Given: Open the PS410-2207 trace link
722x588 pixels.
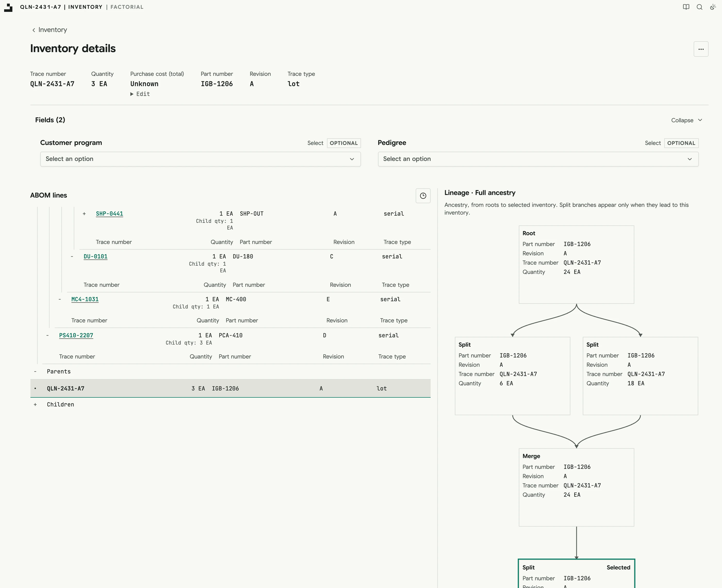Looking at the screenshot, I should point(76,335).
